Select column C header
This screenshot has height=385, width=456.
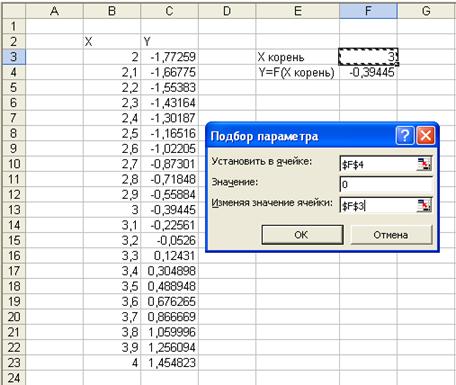(169, 11)
